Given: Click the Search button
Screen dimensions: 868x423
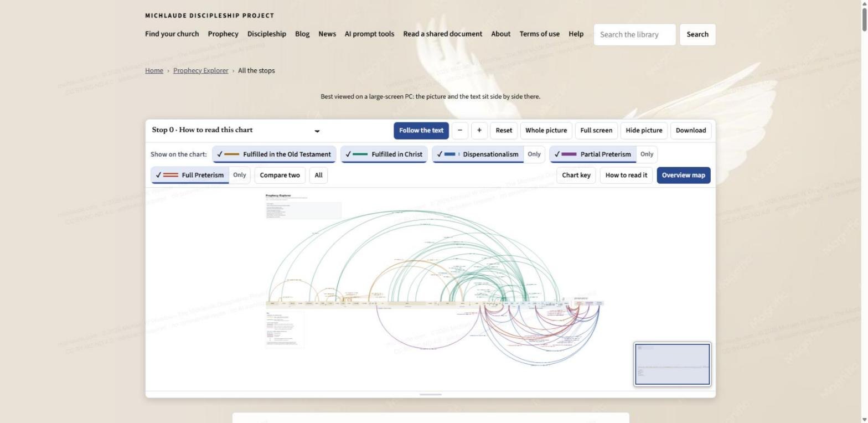Looking at the screenshot, I should pos(697,34).
